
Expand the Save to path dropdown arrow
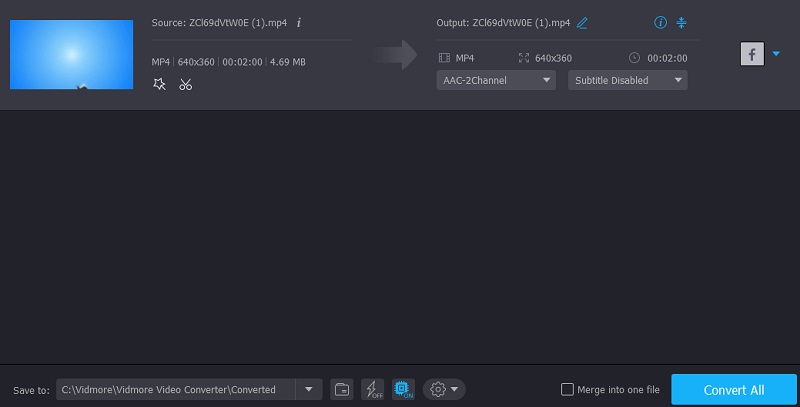(309, 389)
